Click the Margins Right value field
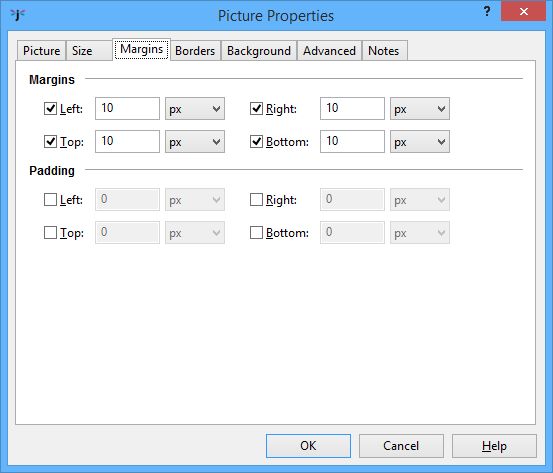Image resolution: width=553 pixels, height=473 pixels. coord(352,109)
